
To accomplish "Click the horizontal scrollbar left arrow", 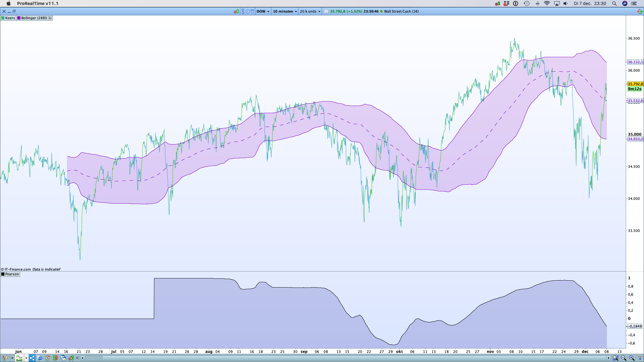I will (x=83, y=358).
